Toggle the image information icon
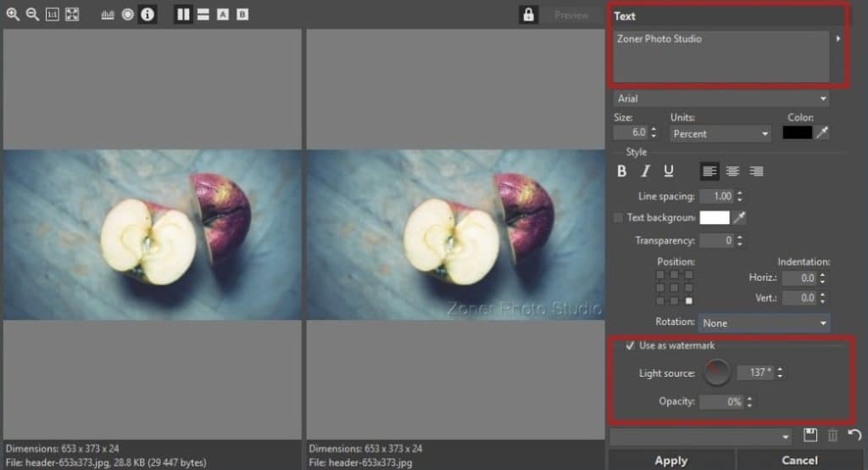The width and height of the screenshot is (868, 470). [x=147, y=14]
